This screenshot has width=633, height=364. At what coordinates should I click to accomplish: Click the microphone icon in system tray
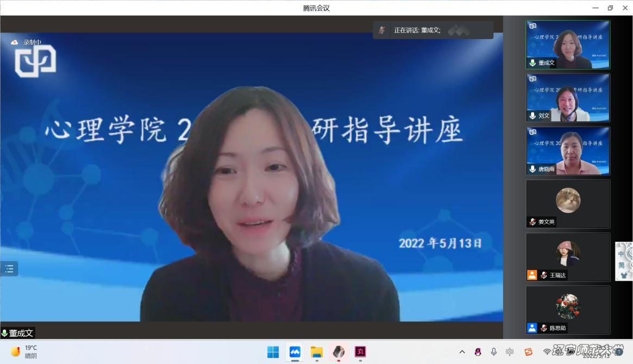493,352
